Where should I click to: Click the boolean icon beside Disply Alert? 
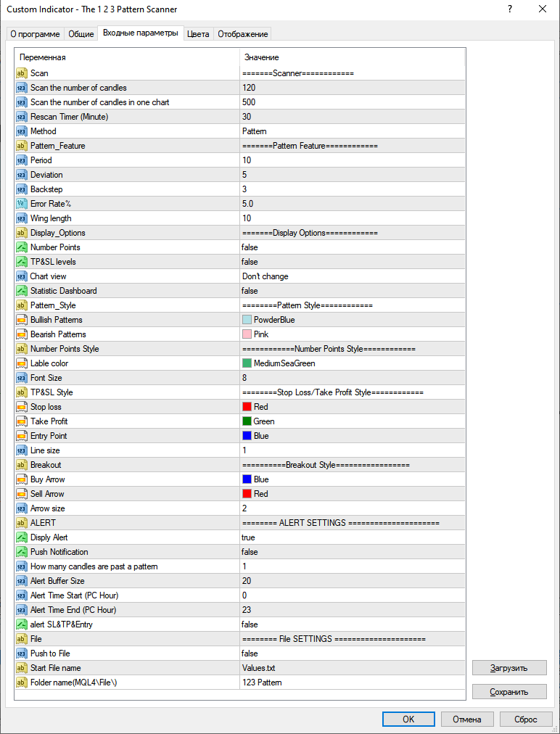(x=22, y=537)
